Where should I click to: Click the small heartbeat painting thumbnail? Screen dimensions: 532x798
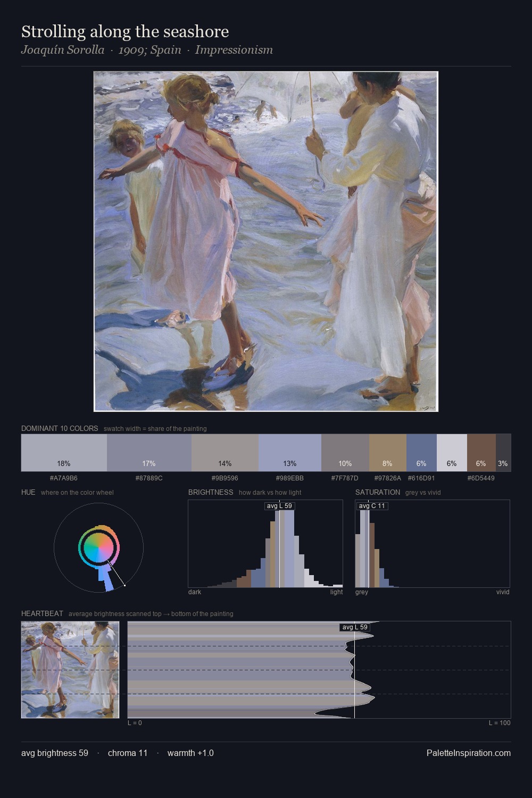[70, 670]
